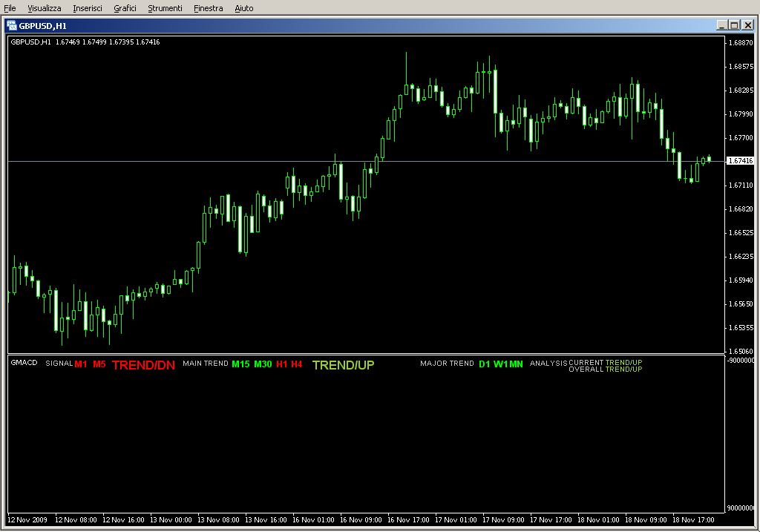Viewport: 760px width, 532px height.
Task: Click the red H1 trend indicator
Action: coord(282,364)
